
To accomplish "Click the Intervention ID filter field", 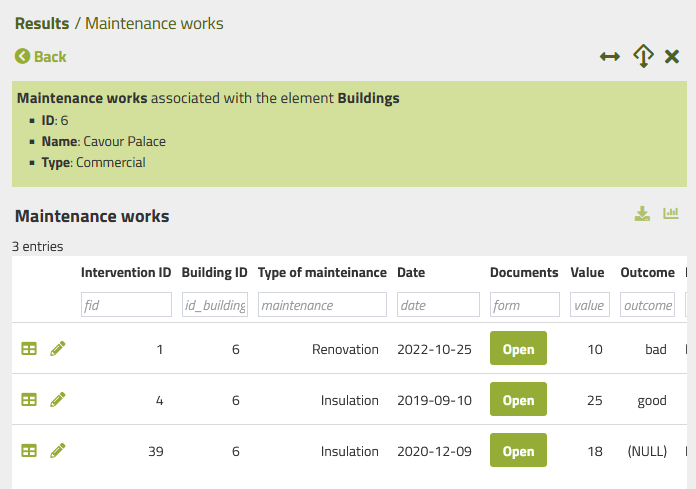I will pyautogui.click(x=126, y=305).
